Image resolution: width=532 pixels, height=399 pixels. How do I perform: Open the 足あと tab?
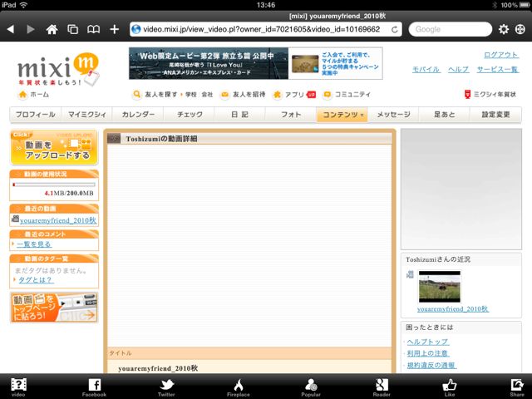[444, 115]
